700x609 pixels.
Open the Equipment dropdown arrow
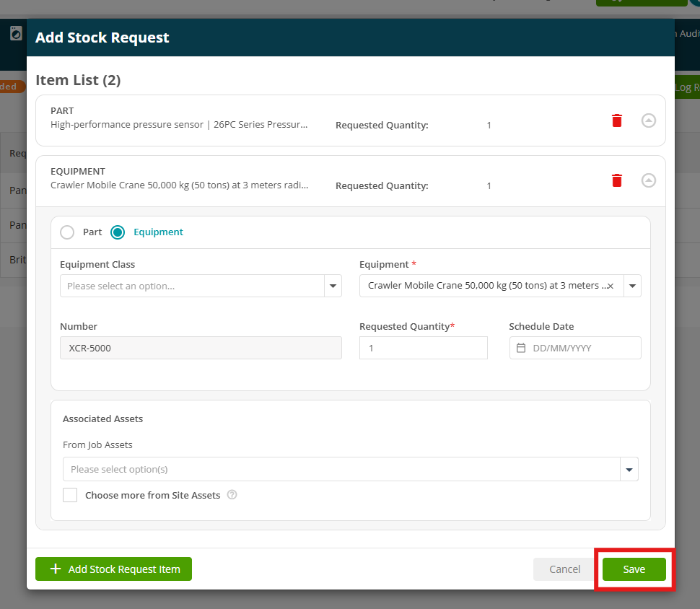(632, 286)
